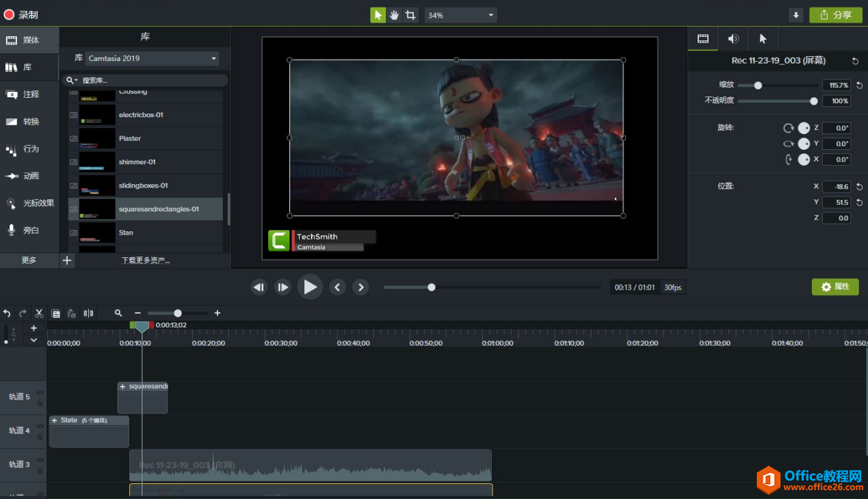Open the 光标效果 cursor effects tab

pos(29,203)
